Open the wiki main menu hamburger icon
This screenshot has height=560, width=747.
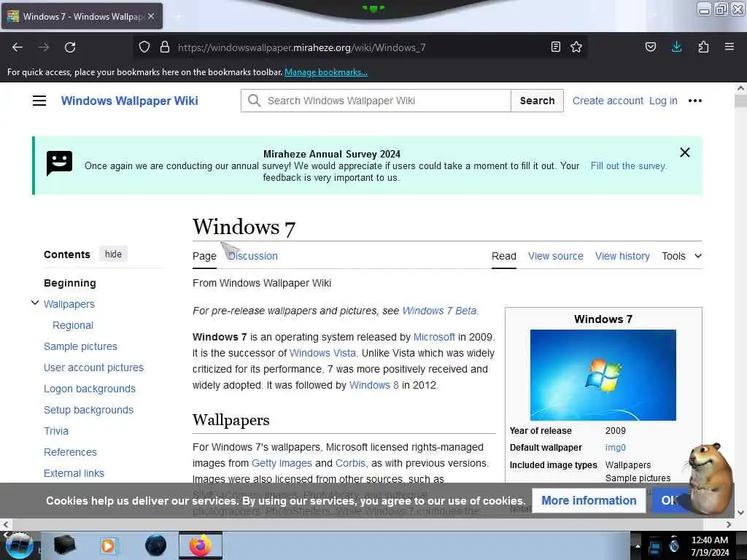(x=39, y=101)
